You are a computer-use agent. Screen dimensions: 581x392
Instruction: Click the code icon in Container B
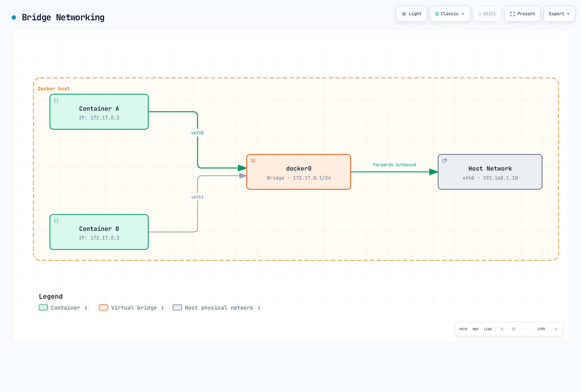(56, 221)
